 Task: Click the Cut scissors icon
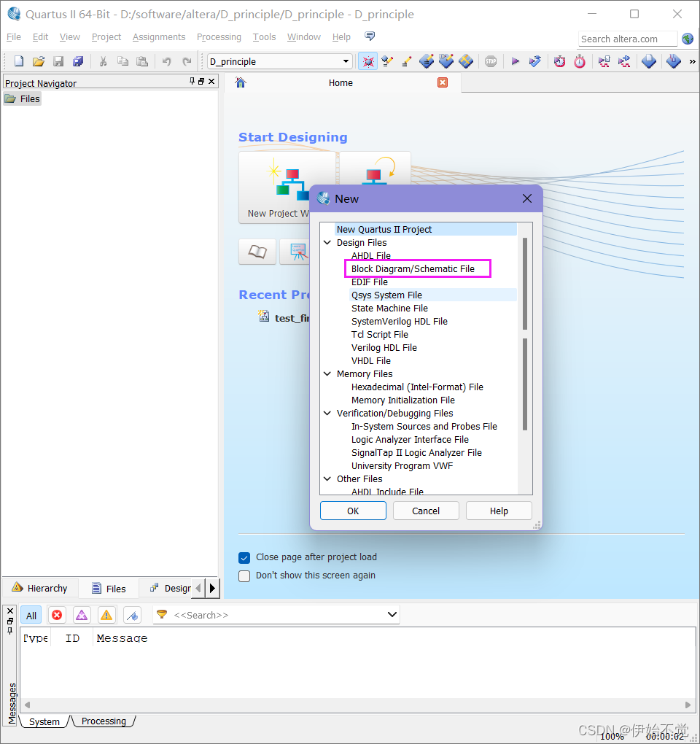point(103,61)
